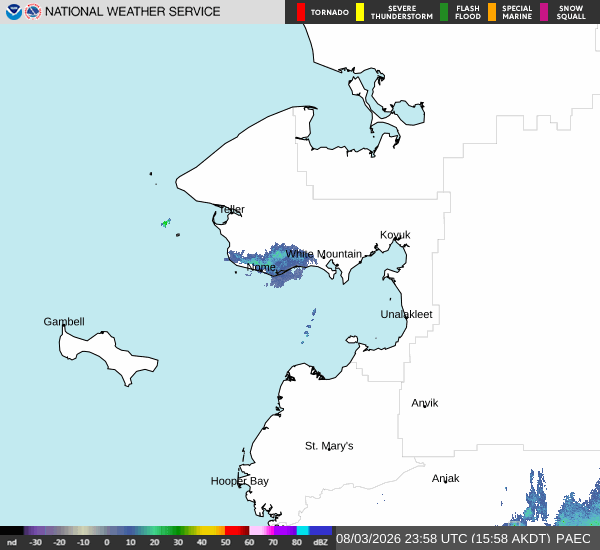Image resolution: width=600 pixels, height=550 pixels.
Task: Select the Unalakleet city label
Action: 406,314
